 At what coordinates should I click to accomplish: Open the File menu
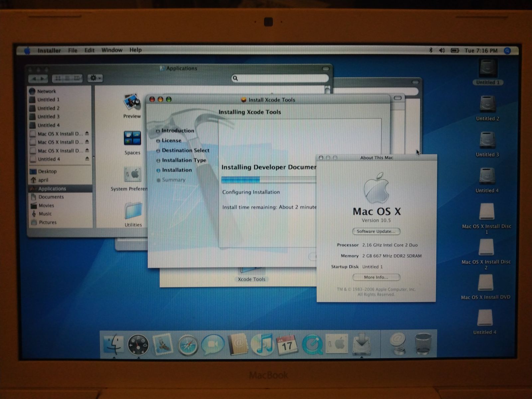click(73, 50)
